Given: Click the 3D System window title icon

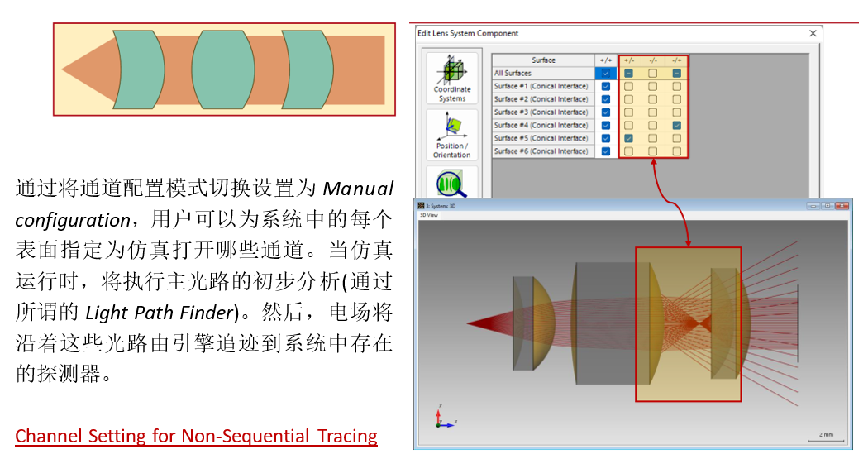Looking at the screenshot, I should tap(421, 206).
